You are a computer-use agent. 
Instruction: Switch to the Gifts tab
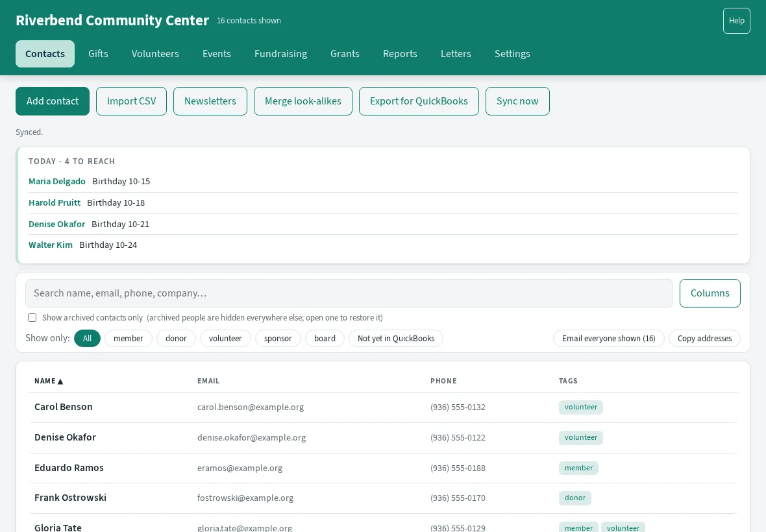98,54
